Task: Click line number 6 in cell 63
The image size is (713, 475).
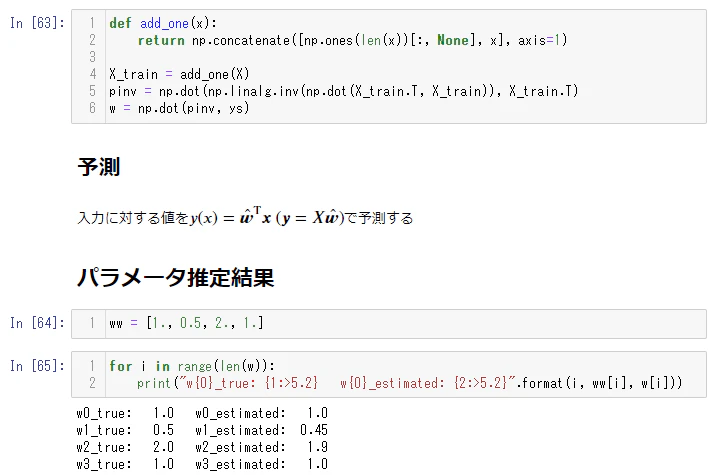Action: (x=92, y=108)
